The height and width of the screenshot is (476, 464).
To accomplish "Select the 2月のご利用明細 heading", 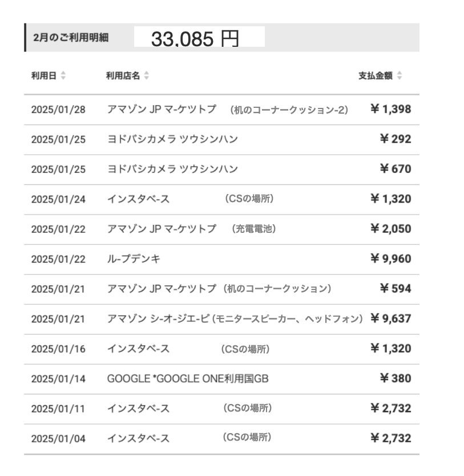I will click(x=71, y=38).
